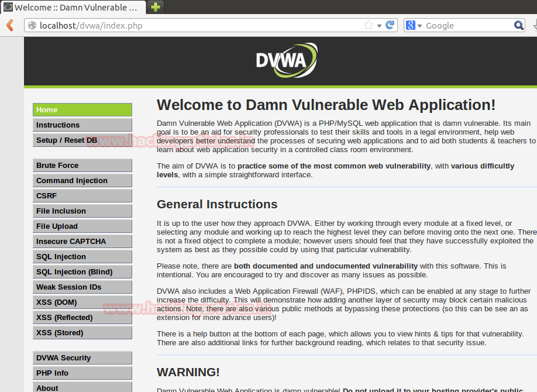Open SQL Injection (Blind) module
Viewport: 537px width, 392px height.
(82, 271)
